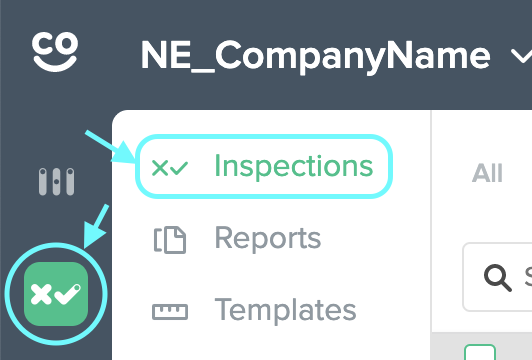
Task: Click the CO smiley logo
Action: 55,52
